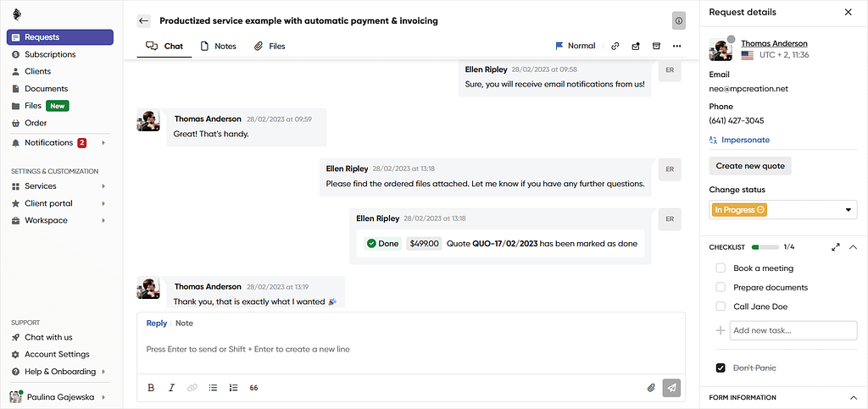Expand the Help & Onboarding submenu
The width and height of the screenshot is (868, 409).
(x=103, y=372)
